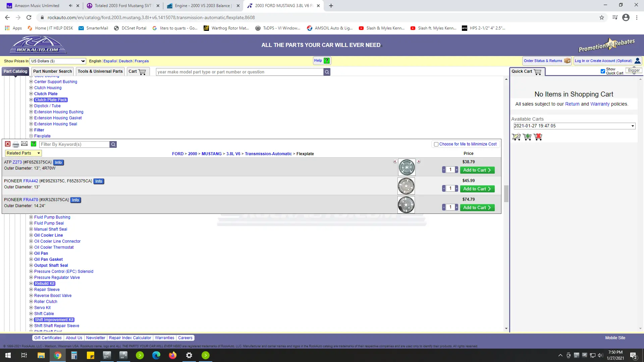Click the Filter By Keyword(s) field
644x362 pixels.
[74, 144]
